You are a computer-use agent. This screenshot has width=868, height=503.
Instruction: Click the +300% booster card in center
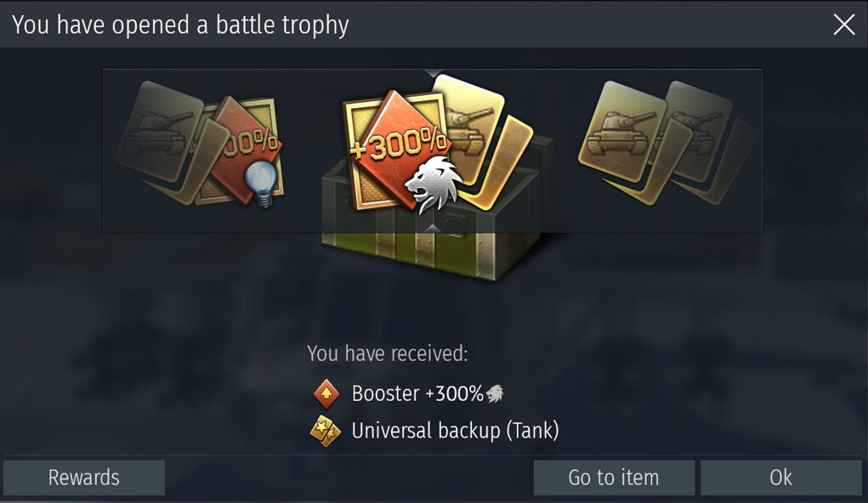[x=396, y=150]
